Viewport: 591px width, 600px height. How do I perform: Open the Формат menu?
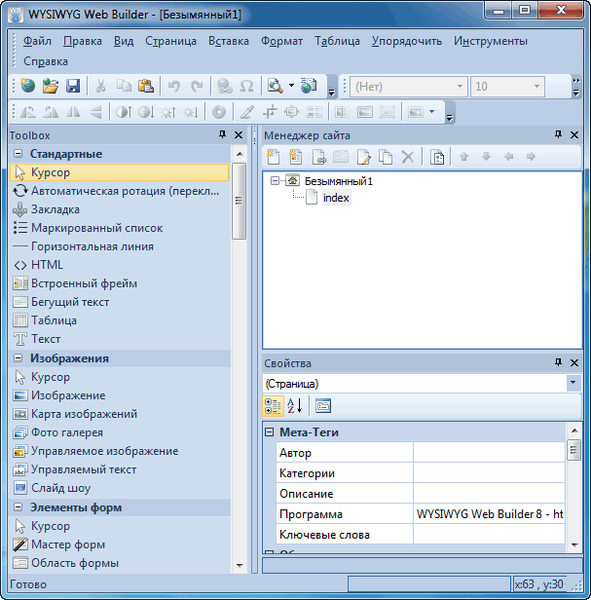(x=282, y=41)
